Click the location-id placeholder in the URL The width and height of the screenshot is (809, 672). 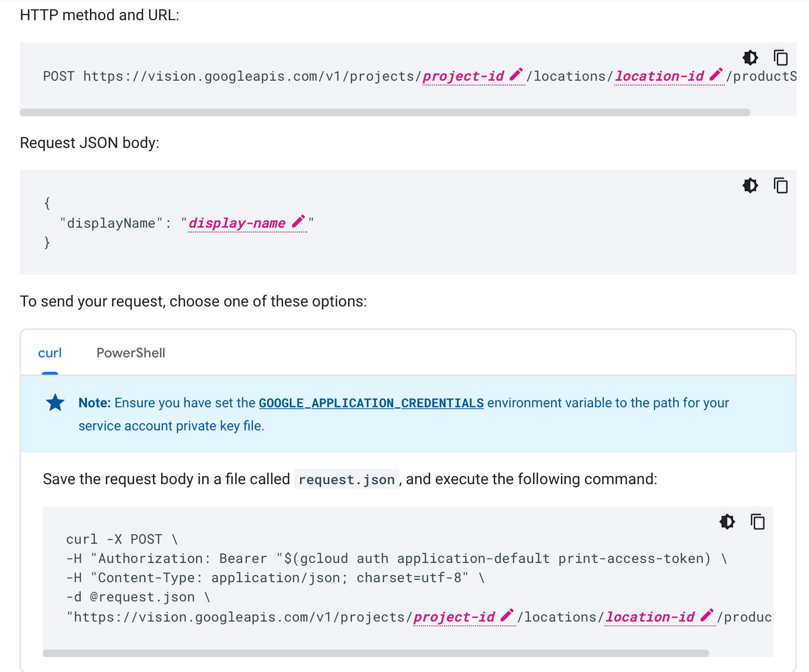659,76
